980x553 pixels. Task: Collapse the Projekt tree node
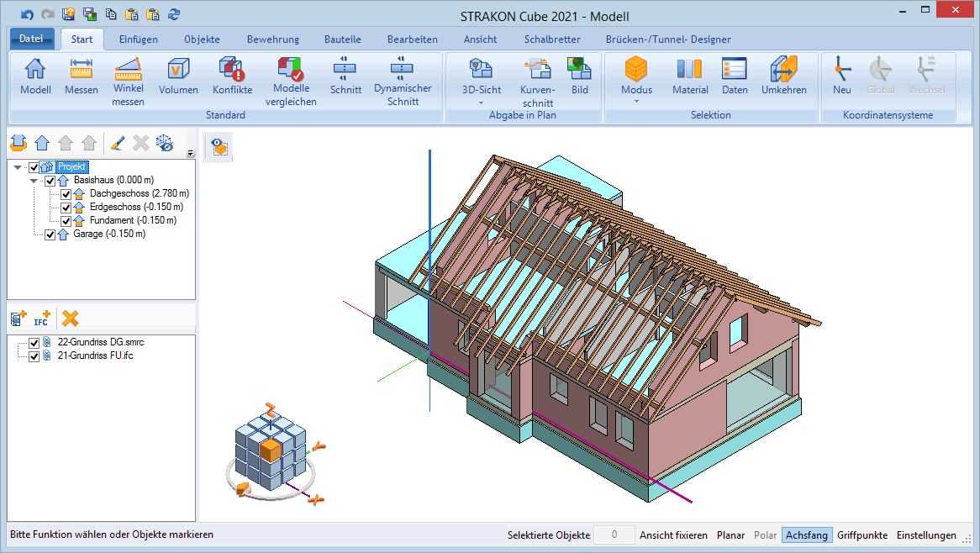click(x=18, y=167)
